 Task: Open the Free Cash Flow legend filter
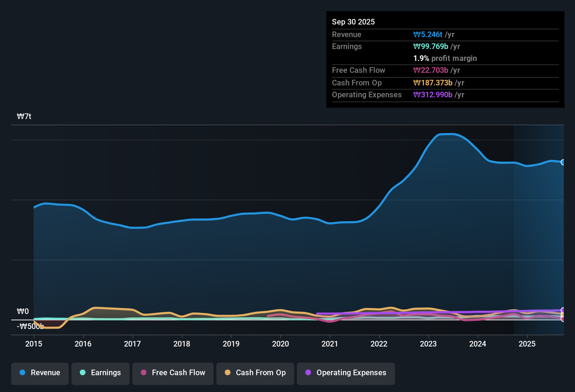(x=173, y=373)
